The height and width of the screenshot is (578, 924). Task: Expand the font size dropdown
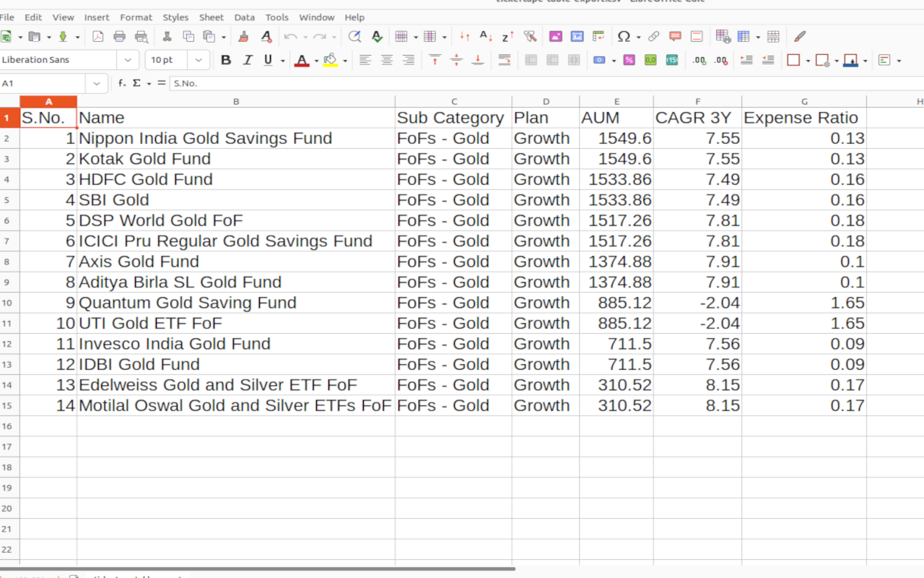coord(199,61)
